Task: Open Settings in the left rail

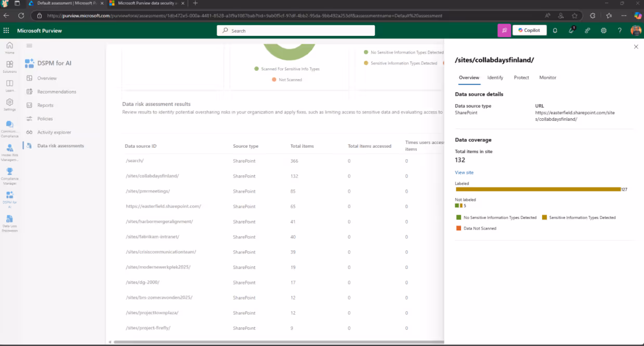Action: pos(9,105)
